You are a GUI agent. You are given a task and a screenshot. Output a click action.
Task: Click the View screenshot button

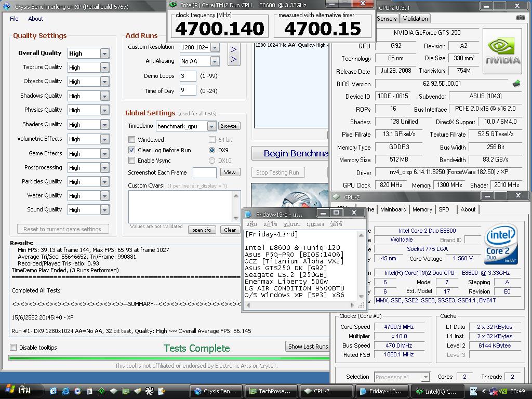[x=230, y=172]
